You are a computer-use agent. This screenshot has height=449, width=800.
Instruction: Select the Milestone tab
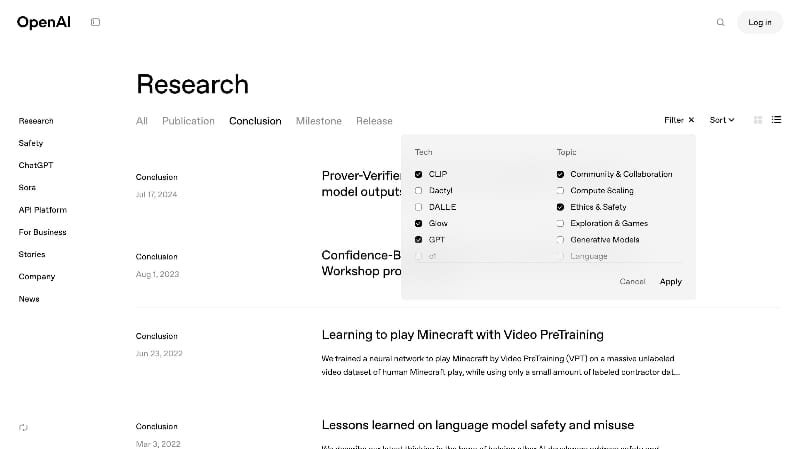click(319, 121)
